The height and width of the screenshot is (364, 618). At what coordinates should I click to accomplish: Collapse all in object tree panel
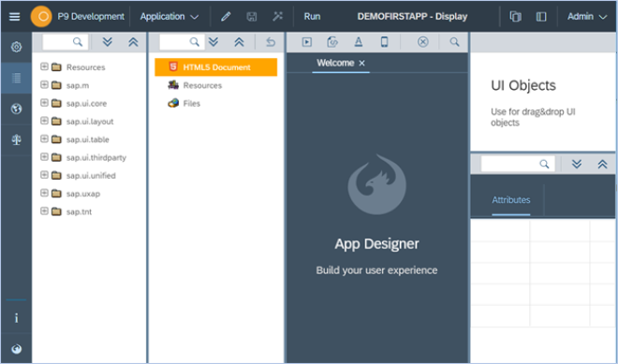(x=239, y=42)
